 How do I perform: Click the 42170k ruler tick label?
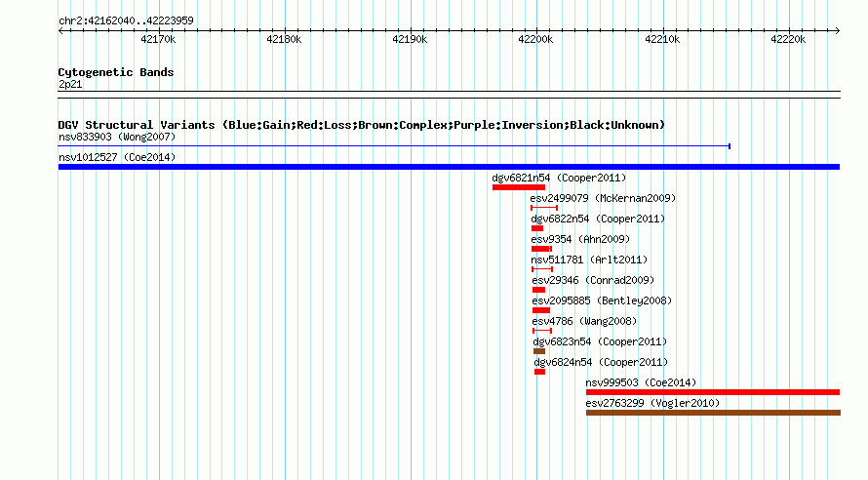[158, 39]
